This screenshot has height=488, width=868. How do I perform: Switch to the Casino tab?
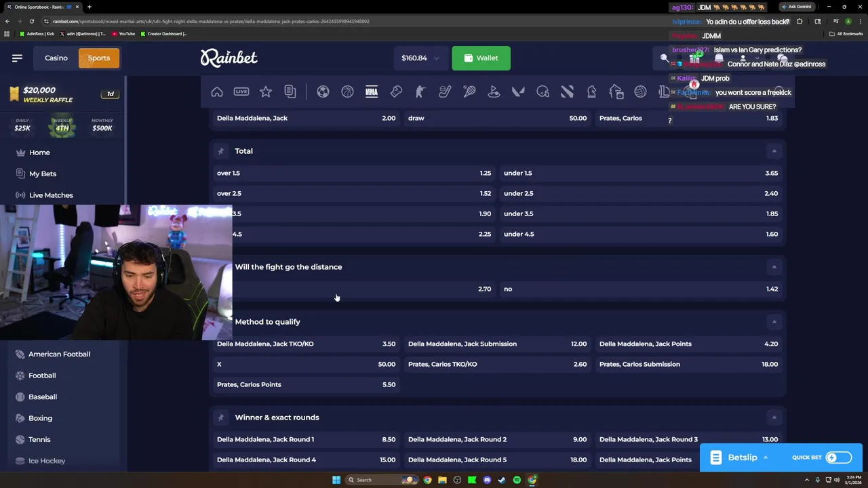coord(56,58)
